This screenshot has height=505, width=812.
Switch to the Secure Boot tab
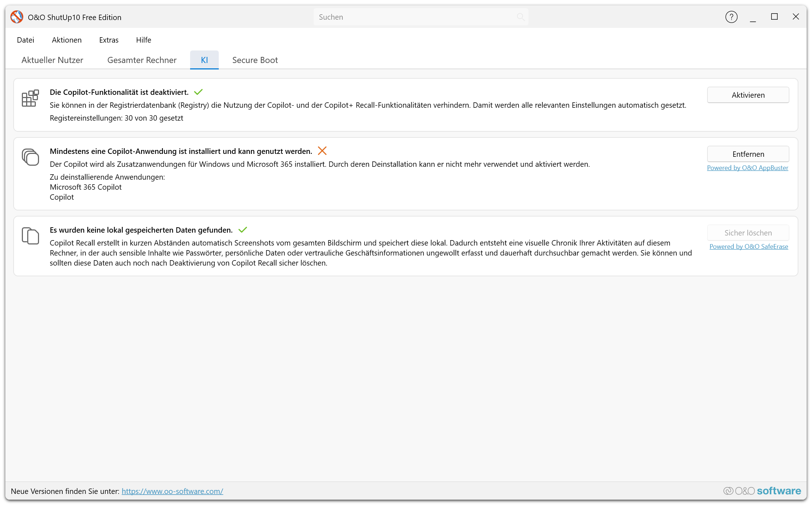pyautogui.click(x=255, y=60)
